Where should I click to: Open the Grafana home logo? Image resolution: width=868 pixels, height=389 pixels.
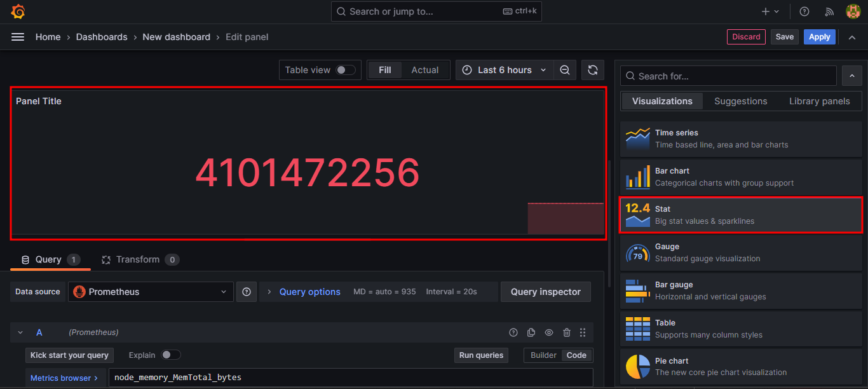17,11
